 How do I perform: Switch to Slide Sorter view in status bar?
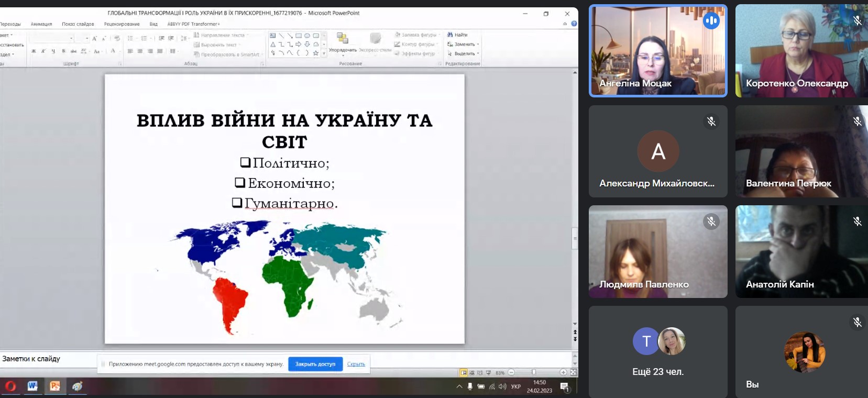472,373
